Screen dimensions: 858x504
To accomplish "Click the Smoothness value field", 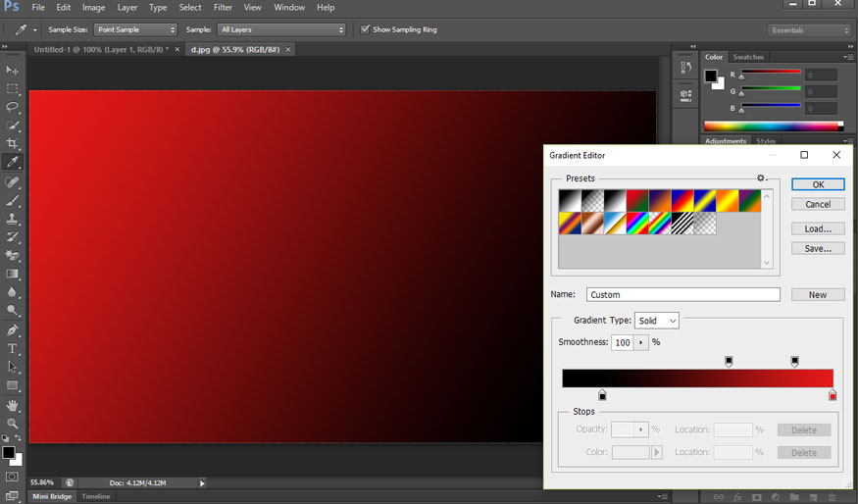I will coord(623,342).
